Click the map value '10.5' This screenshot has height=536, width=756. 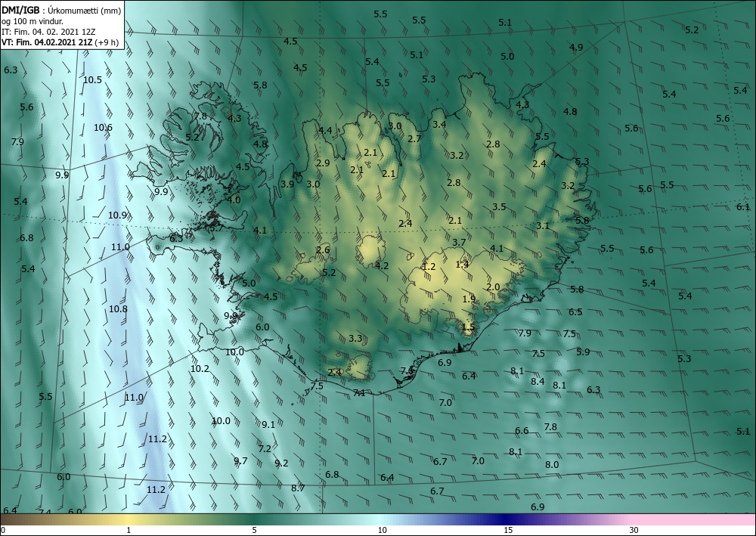pyautogui.click(x=92, y=80)
